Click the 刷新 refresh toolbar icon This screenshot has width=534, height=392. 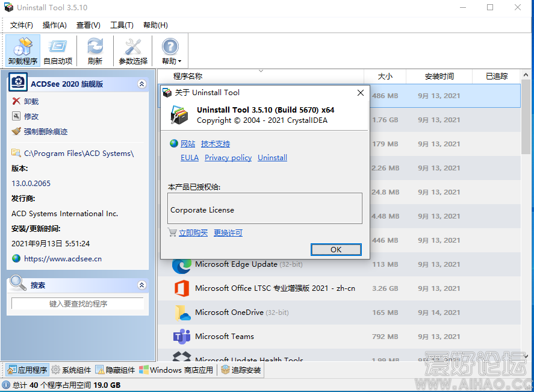95,51
